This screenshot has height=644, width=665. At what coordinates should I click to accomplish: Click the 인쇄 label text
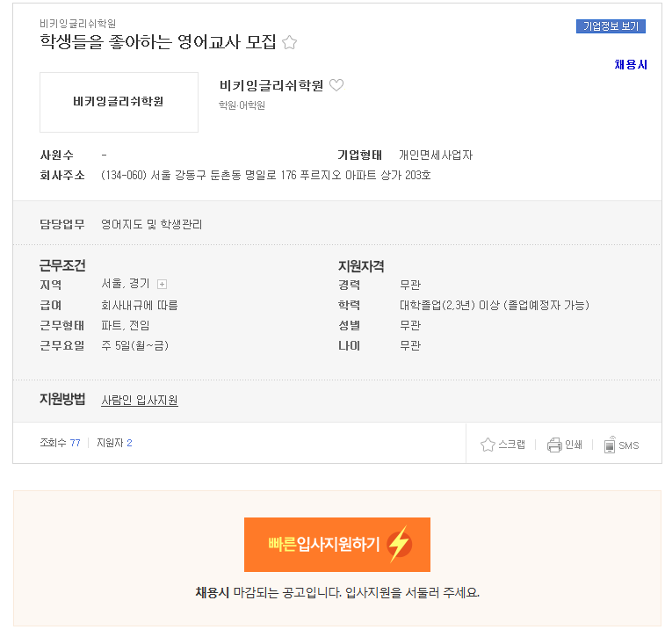point(574,445)
